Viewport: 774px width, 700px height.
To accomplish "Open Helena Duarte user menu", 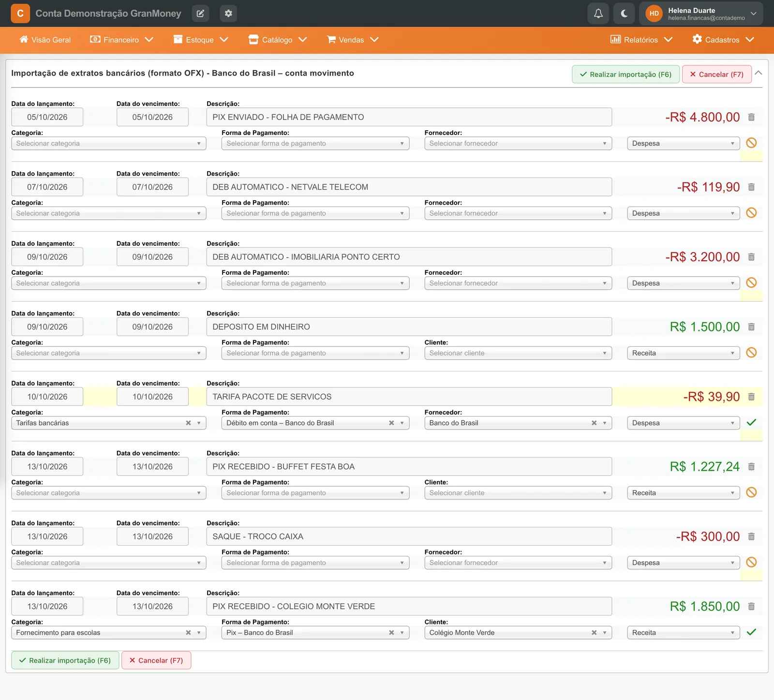I will [701, 14].
